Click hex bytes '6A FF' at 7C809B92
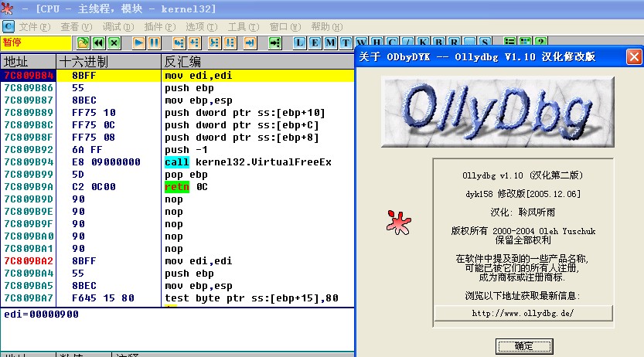The image size is (644, 357). pos(87,150)
